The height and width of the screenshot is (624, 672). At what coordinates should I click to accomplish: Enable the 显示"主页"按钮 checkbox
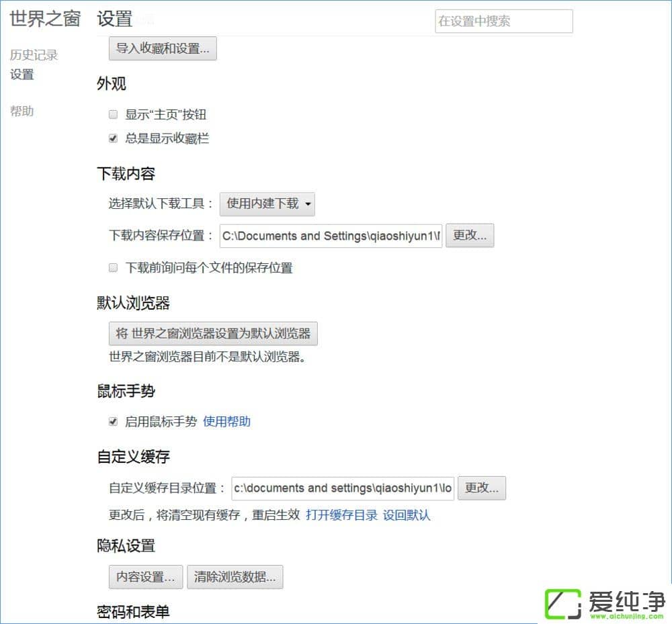(x=113, y=114)
